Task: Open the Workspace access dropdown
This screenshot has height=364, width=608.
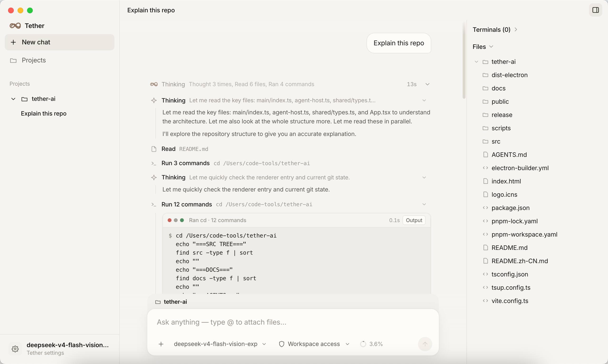Action: 314,344
